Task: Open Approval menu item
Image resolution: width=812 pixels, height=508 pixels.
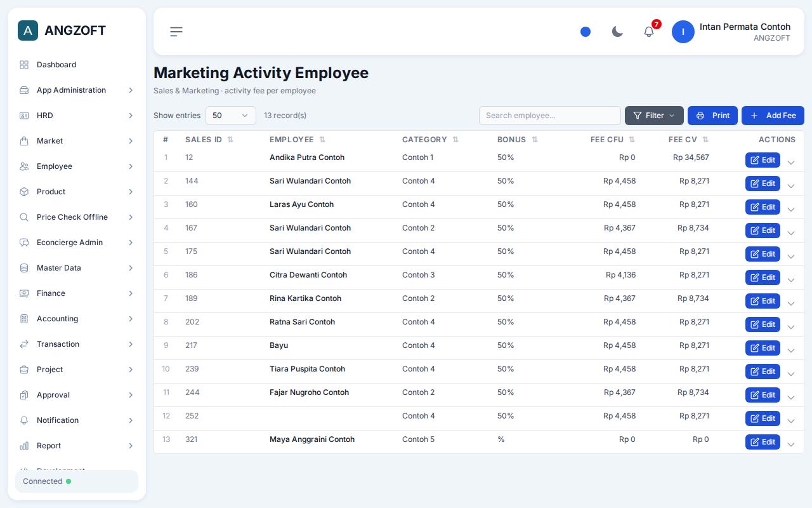Action: (x=77, y=395)
